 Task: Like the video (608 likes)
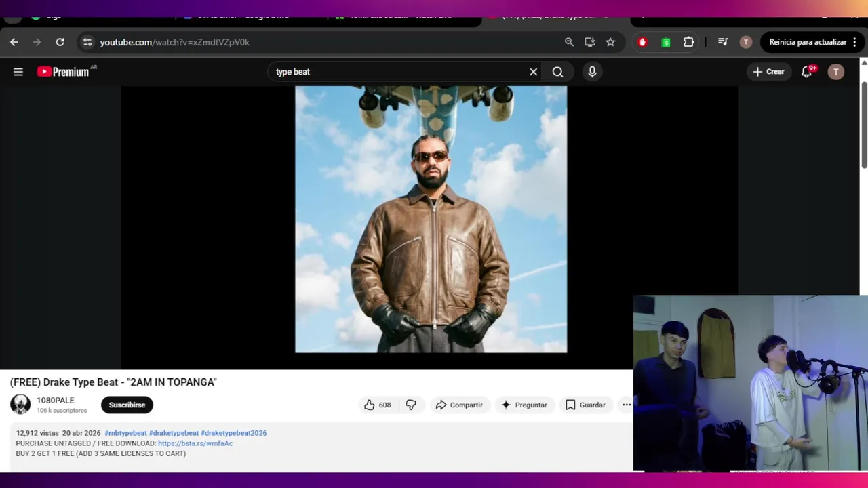pyautogui.click(x=378, y=405)
